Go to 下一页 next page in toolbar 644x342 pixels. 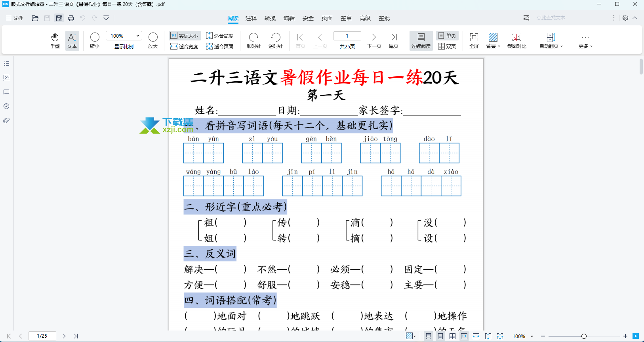tap(374, 40)
